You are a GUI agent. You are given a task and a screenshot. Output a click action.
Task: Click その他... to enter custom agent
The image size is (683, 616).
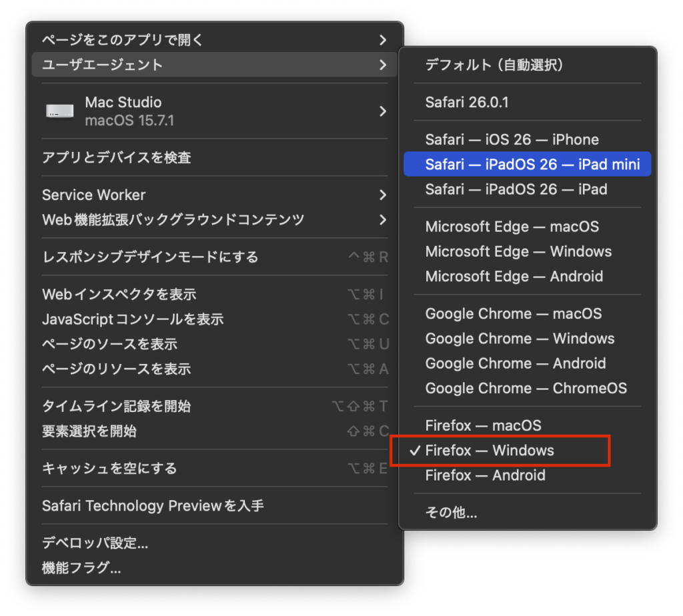[x=451, y=513]
